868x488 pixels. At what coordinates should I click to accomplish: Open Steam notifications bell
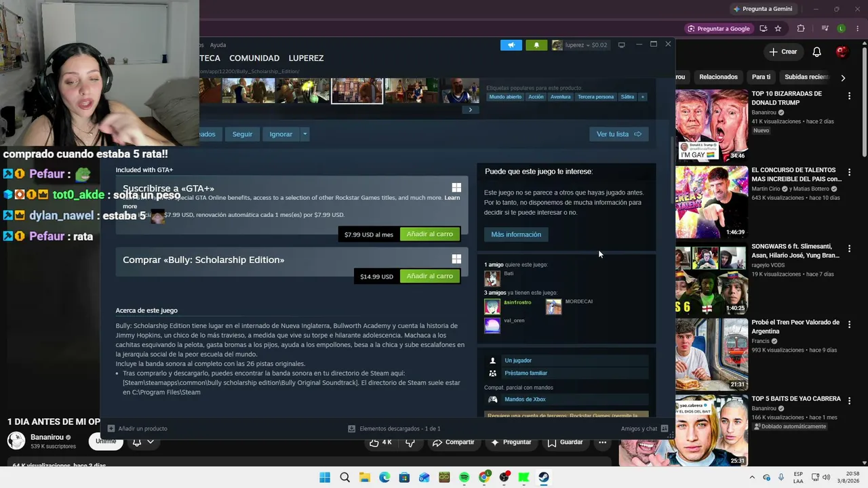(536, 45)
